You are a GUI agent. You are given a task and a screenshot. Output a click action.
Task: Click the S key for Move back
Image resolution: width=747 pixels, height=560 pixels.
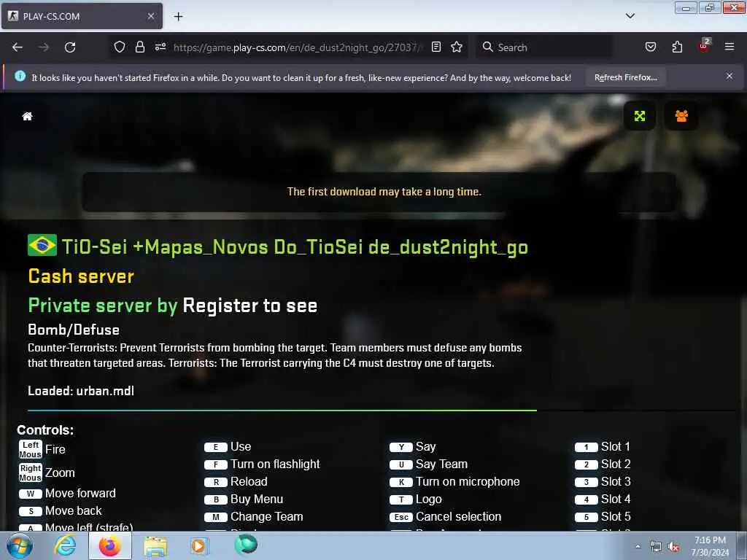31,511
